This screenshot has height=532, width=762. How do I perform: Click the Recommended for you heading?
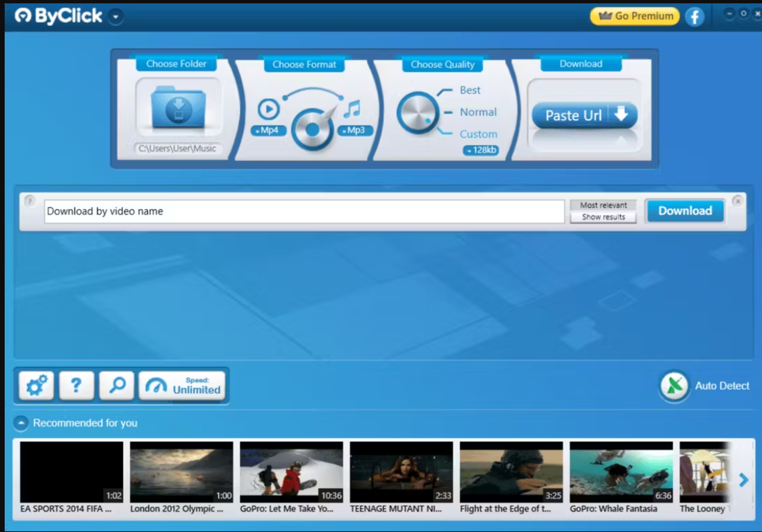click(x=85, y=423)
